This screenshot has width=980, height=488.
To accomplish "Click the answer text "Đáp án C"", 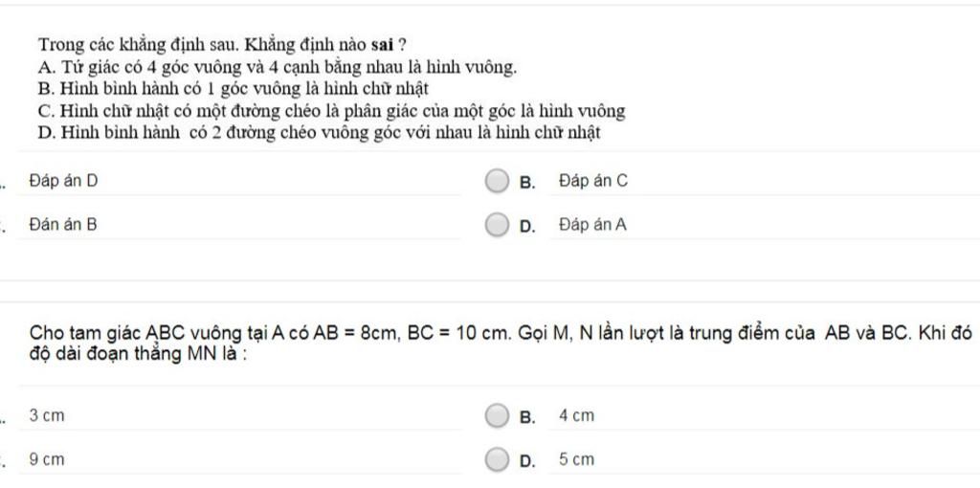I will [x=593, y=181].
